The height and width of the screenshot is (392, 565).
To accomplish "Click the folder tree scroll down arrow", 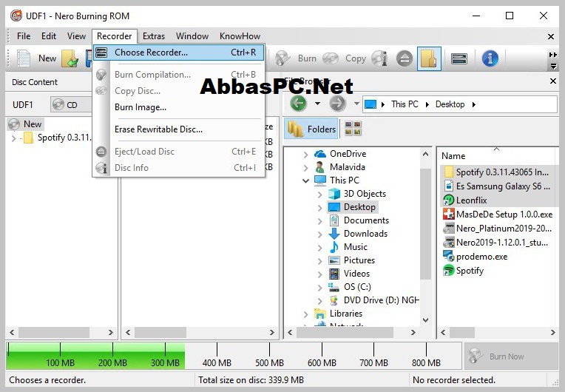I will [425, 320].
